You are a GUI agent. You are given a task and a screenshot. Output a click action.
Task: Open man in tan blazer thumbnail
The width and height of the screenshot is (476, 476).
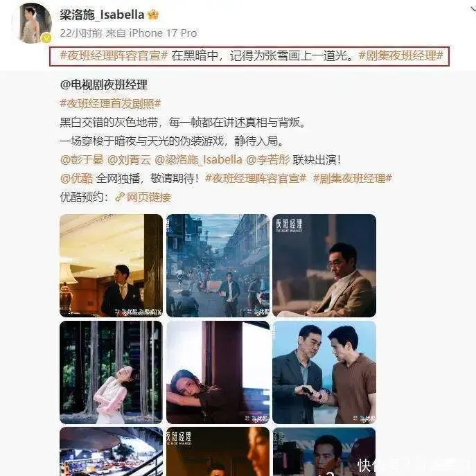pos(324,265)
